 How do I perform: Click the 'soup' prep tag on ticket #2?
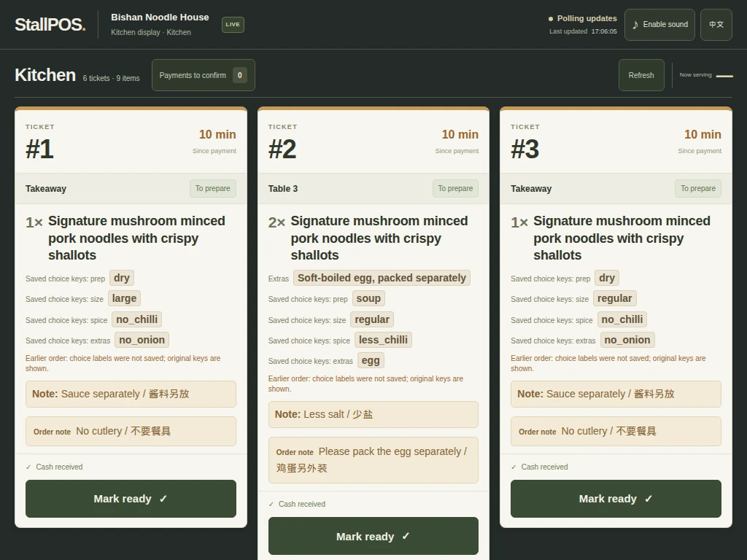[x=368, y=298]
